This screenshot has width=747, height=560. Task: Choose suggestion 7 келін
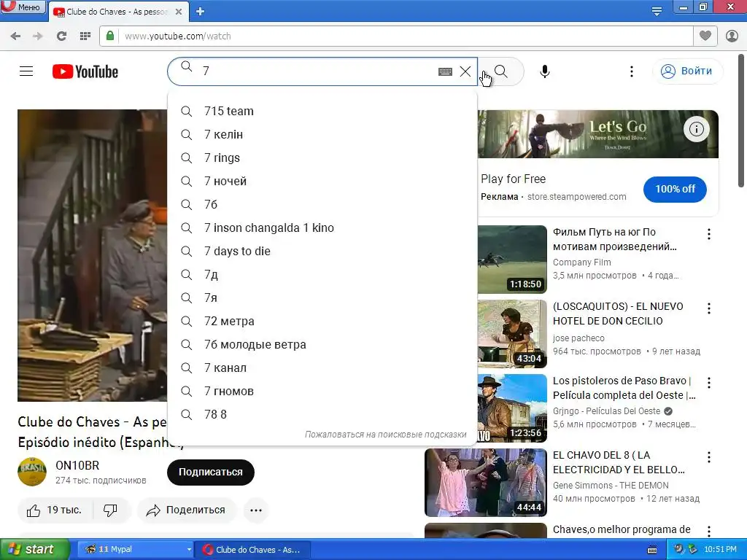coord(322,134)
